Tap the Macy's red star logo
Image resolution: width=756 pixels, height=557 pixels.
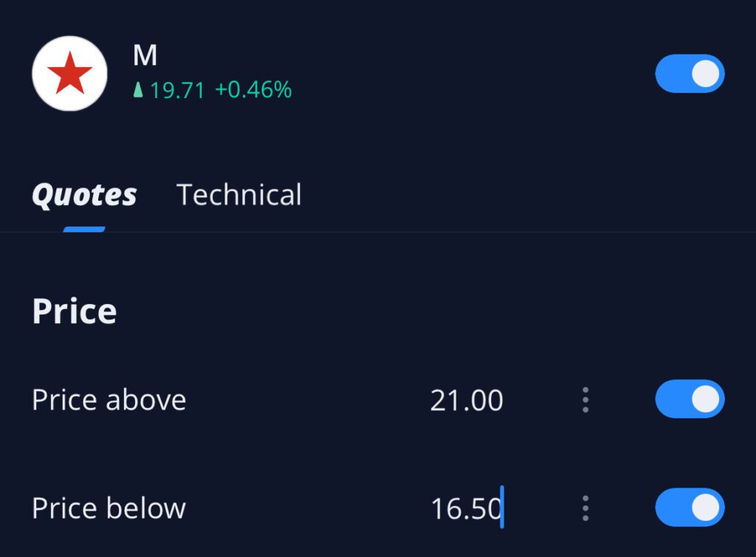click(x=70, y=74)
